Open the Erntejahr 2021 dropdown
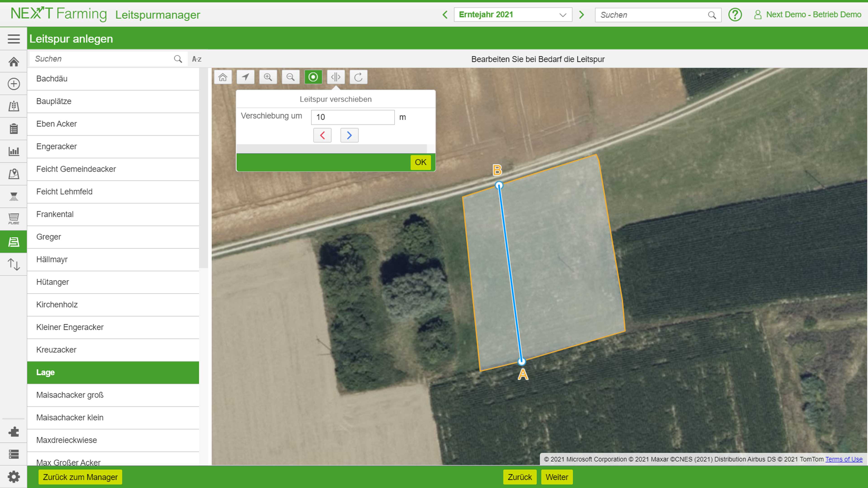 pyautogui.click(x=513, y=15)
